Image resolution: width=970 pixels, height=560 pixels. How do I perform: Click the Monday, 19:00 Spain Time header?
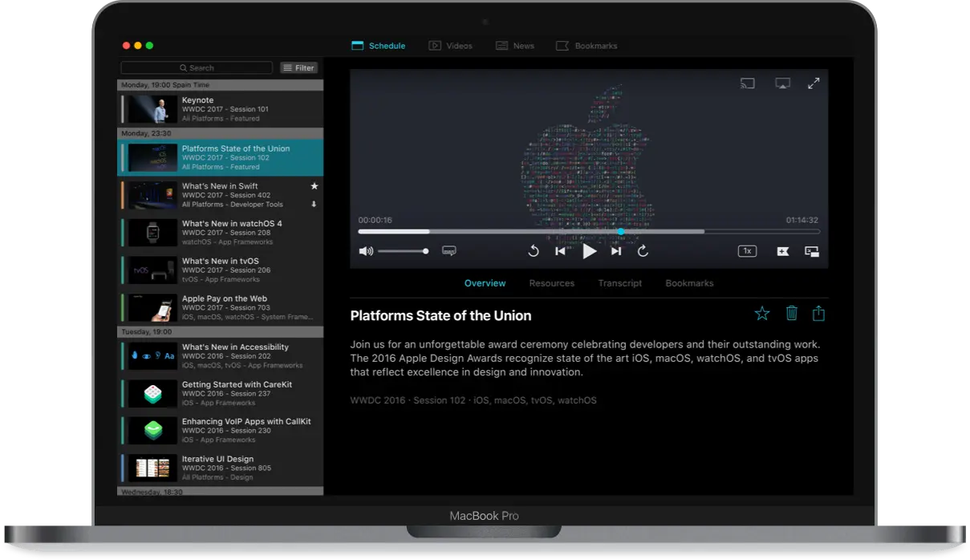[221, 85]
